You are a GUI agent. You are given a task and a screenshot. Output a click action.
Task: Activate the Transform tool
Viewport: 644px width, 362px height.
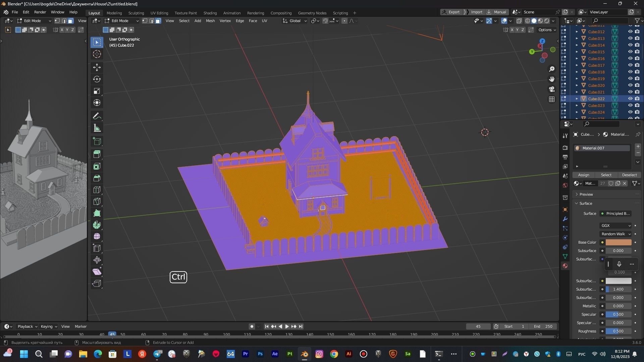[x=97, y=103]
